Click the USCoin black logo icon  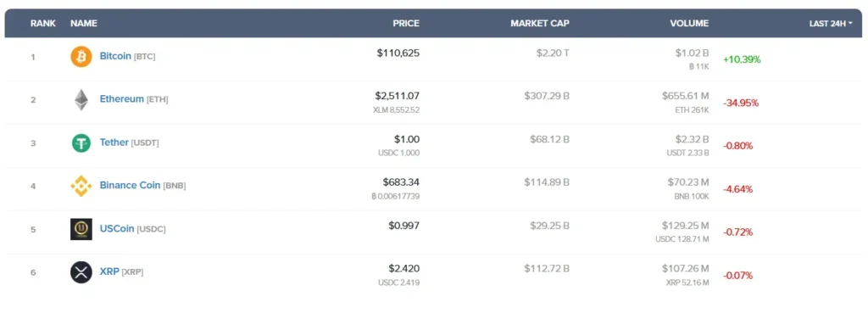81,229
